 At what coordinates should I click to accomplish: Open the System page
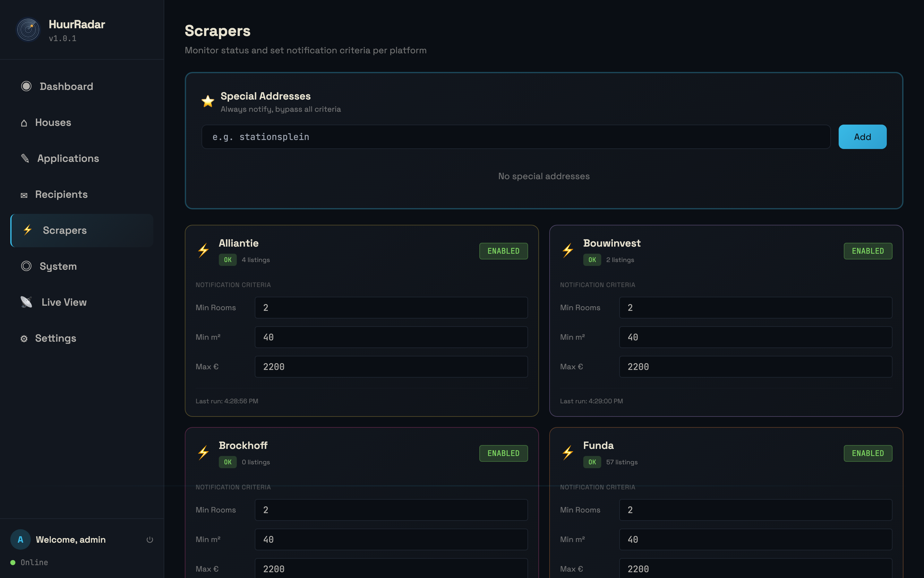coord(82,266)
